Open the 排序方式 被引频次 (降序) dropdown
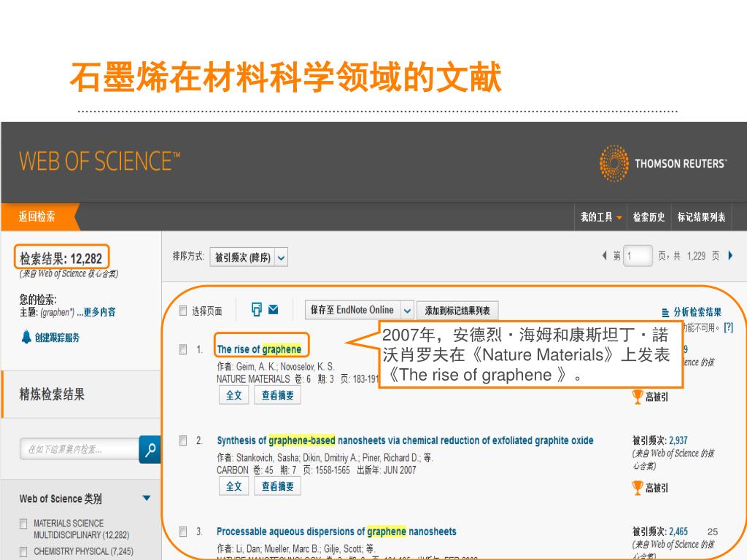747x560 pixels. tap(249, 257)
